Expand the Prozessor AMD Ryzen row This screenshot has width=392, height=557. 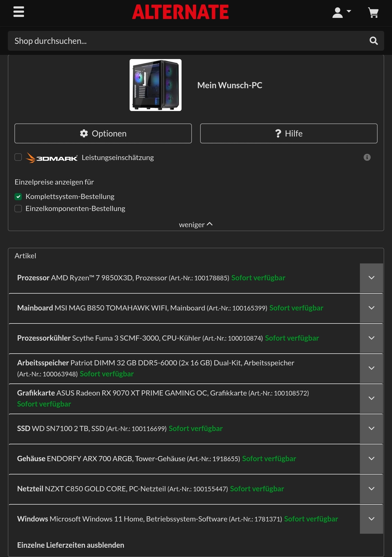[371, 278]
